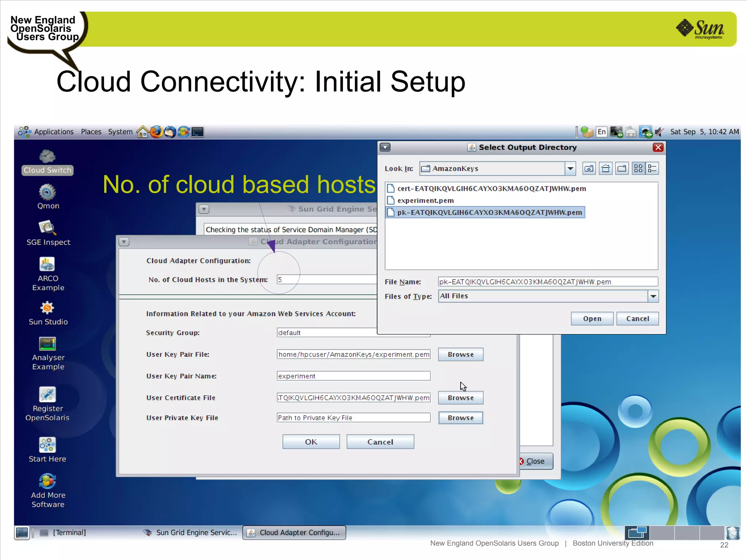Image resolution: width=747 pixels, height=560 pixels.
Task: Click the network status icon in tray
Action: [x=646, y=132]
